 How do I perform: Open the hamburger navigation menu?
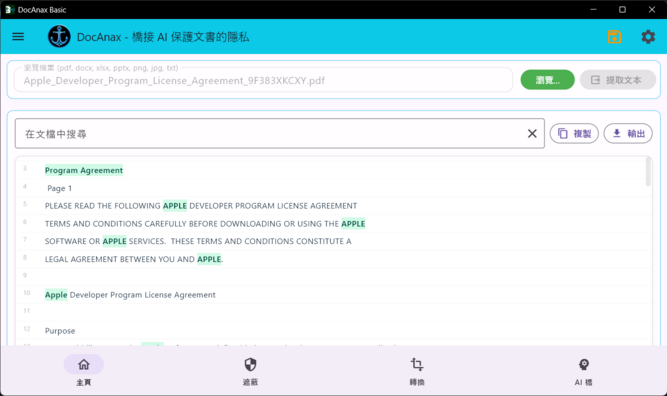[18, 37]
